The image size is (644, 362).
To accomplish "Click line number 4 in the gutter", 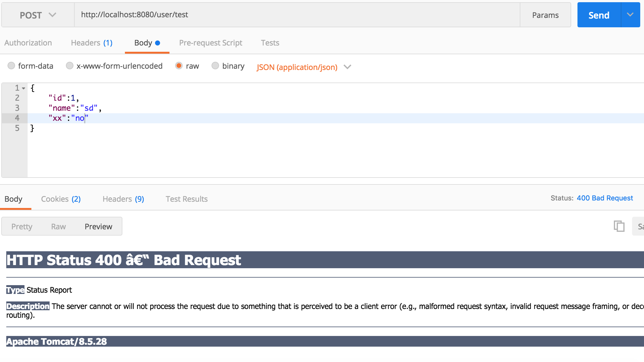I will tap(17, 118).
